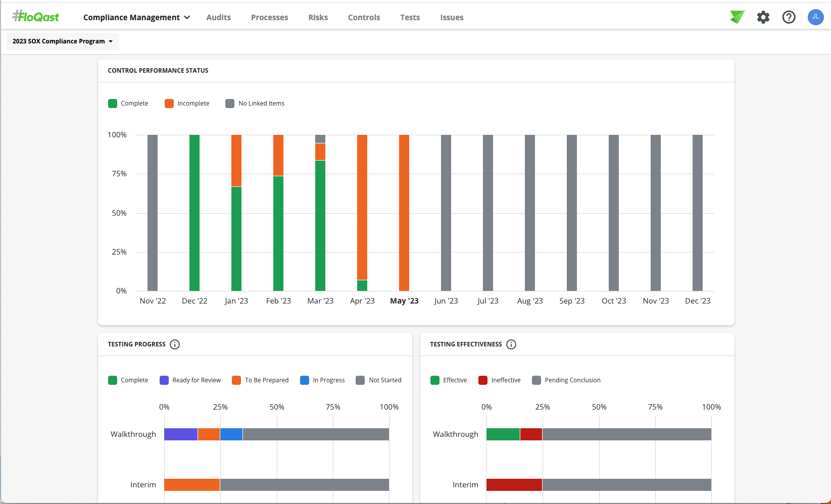831x504 pixels.
Task: Switch to the Controls section
Action: pyautogui.click(x=364, y=17)
